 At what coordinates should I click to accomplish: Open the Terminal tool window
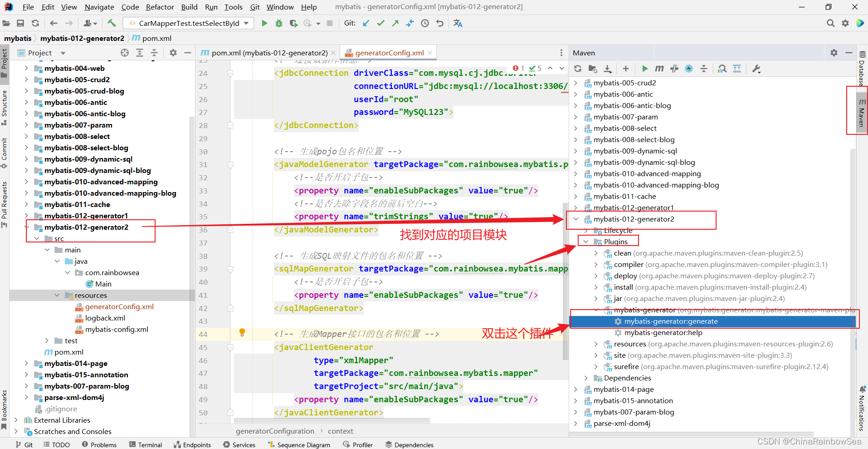(146, 444)
